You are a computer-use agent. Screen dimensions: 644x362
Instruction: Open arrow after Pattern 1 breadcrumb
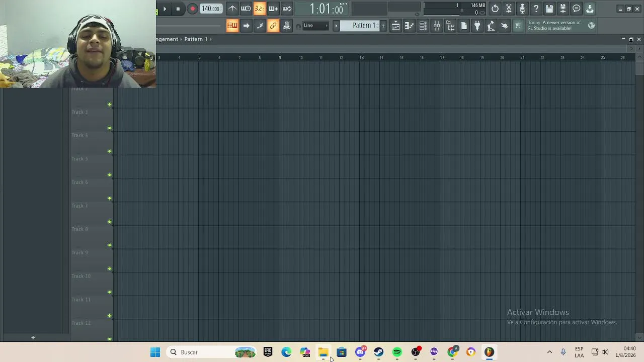pos(211,39)
